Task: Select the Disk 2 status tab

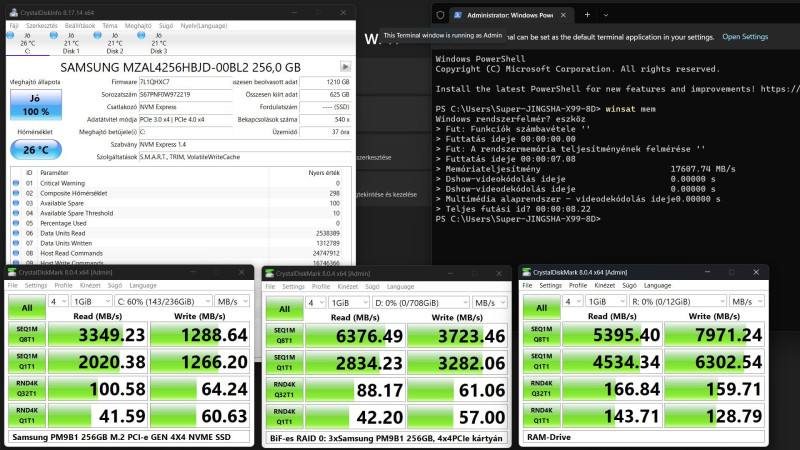Action: [x=115, y=43]
